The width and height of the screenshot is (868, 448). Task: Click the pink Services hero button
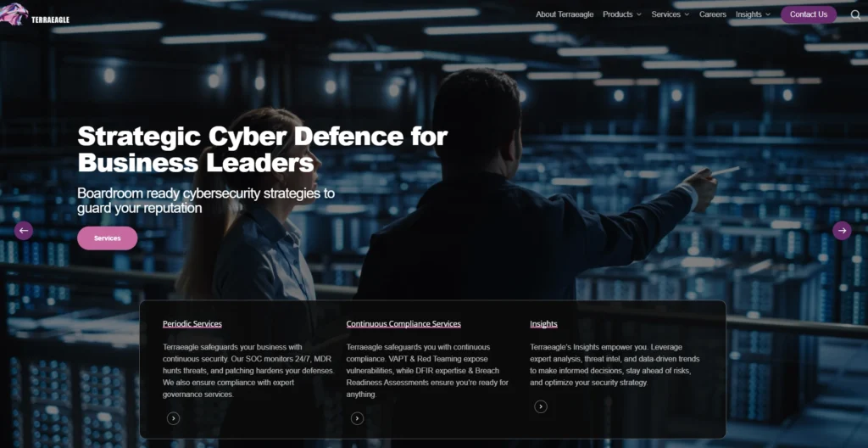[x=108, y=238]
